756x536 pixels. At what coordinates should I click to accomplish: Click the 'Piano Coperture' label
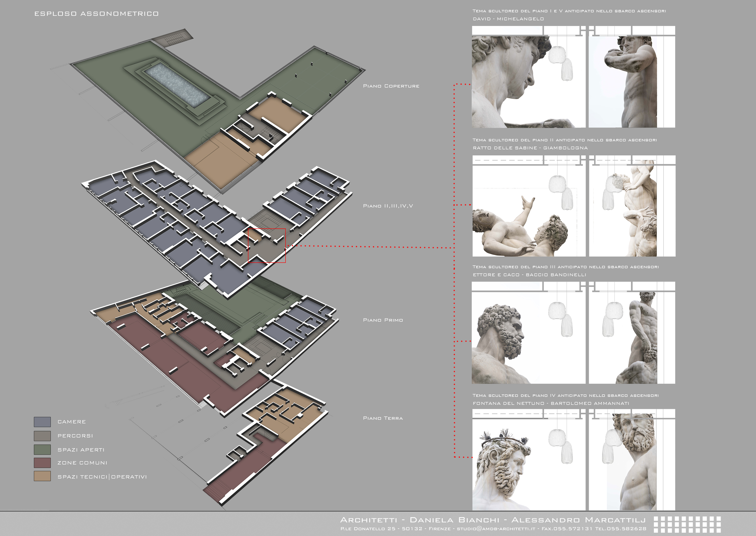pos(391,86)
